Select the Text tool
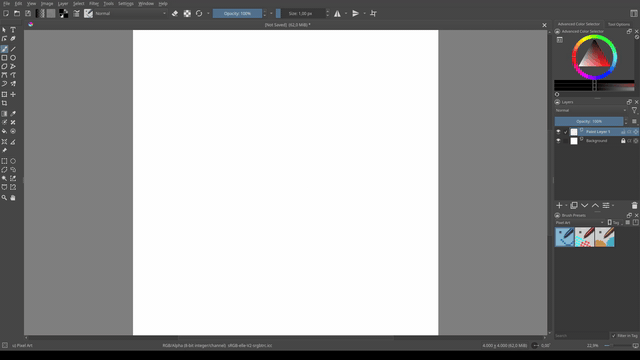The height and width of the screenshot is (360, 640). (13, 30)
